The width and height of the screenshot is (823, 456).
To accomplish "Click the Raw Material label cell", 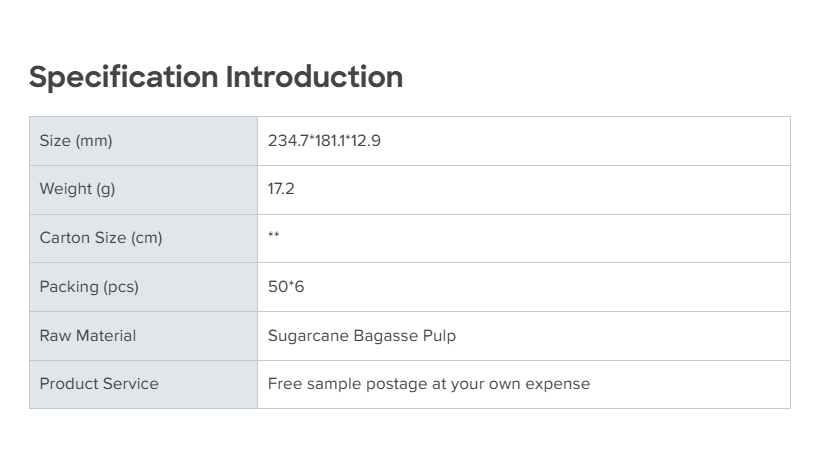I will pyautogui.click(x=88, y=336).
